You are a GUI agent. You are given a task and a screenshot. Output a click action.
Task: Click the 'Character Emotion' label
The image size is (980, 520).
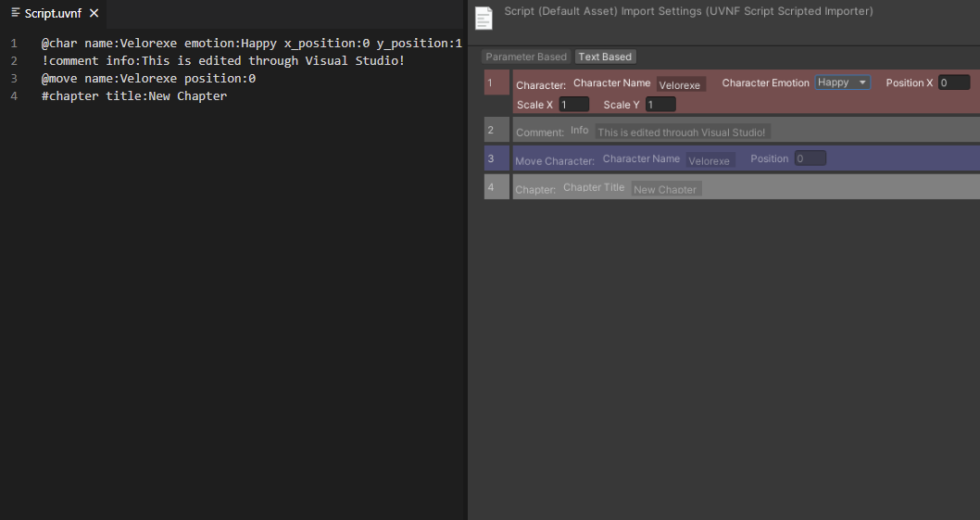(x=766, y=82)
